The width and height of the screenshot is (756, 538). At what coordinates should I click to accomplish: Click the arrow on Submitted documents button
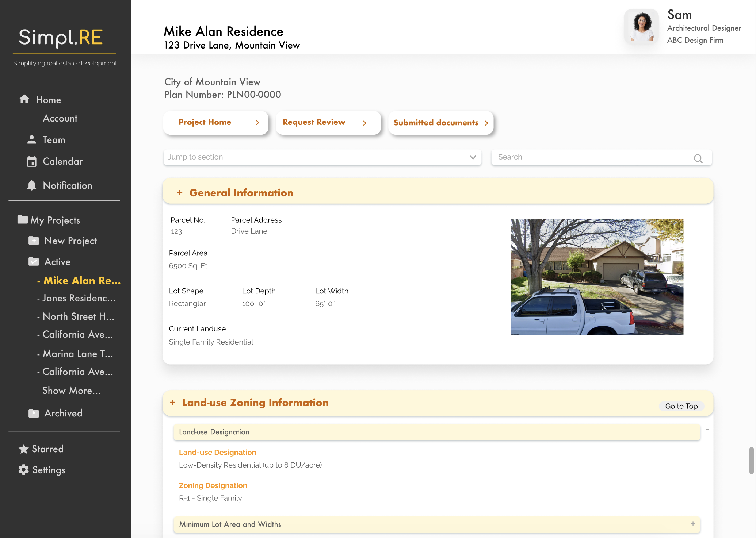coord(486,123)
